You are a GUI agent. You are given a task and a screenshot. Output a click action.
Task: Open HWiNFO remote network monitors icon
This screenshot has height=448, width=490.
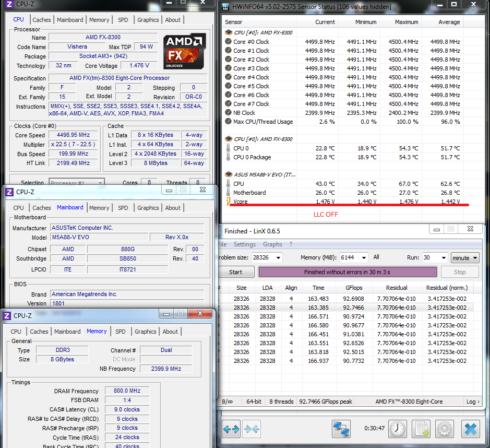[341, 429]
